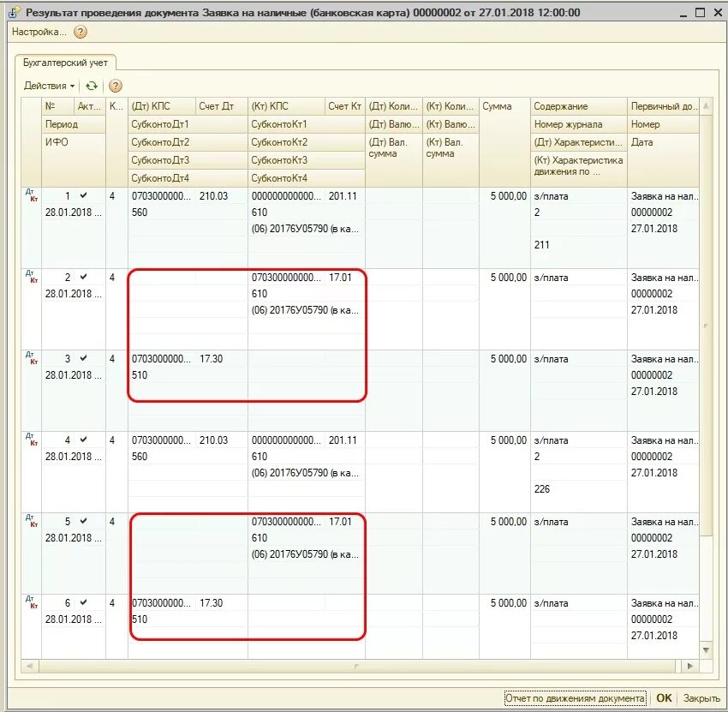Click value 211 in entry 1
Viewport: 728px width, 712px height.
(542, 245)
